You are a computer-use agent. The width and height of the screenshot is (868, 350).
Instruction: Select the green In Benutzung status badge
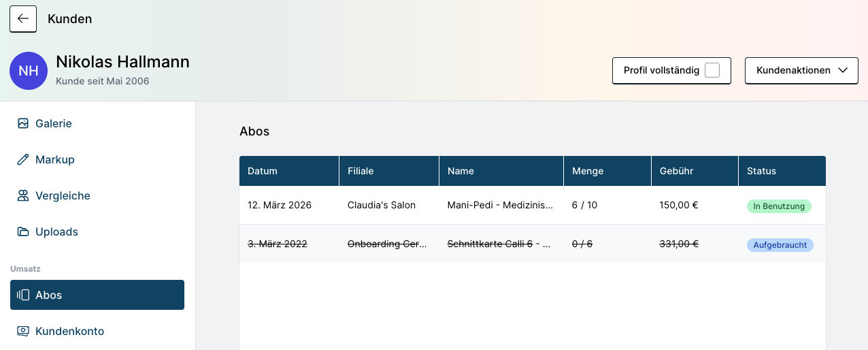point(779,206)
